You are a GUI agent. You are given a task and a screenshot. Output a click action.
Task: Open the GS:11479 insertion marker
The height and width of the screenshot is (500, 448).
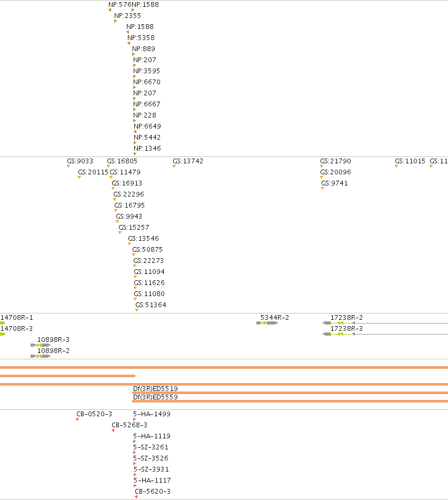111,178
